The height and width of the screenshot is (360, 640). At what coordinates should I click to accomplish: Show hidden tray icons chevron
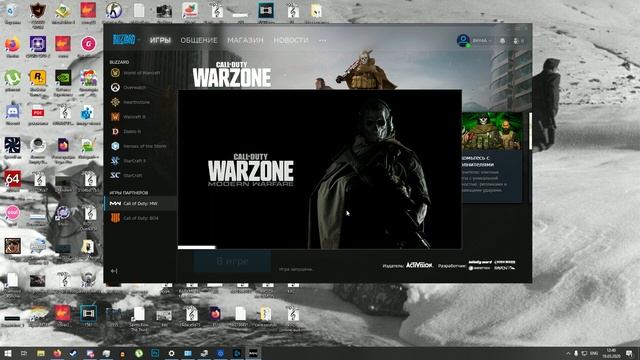[x=568, y=353]
